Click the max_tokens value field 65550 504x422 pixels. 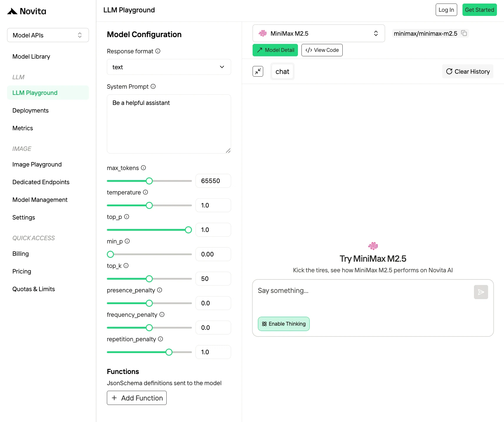213,181
